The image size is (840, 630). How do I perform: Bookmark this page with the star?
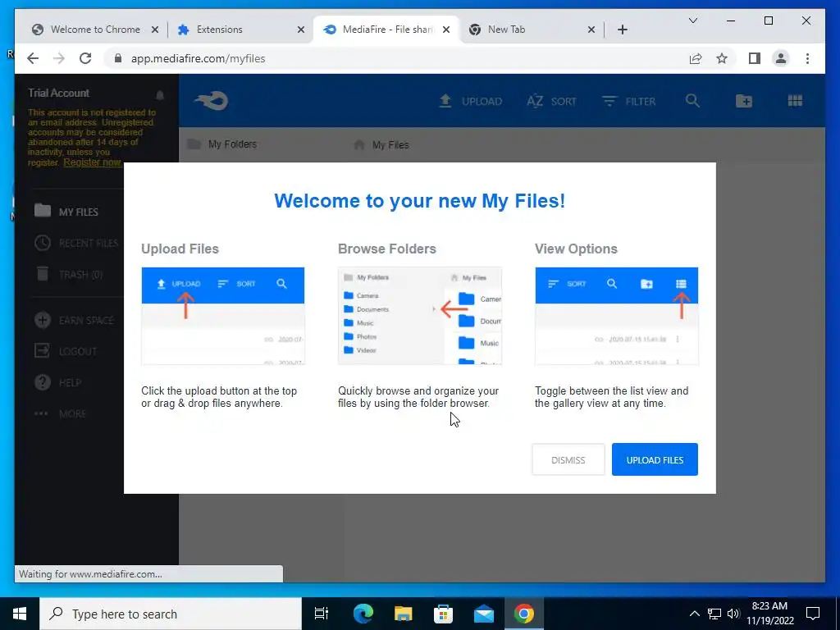(722, 58)
